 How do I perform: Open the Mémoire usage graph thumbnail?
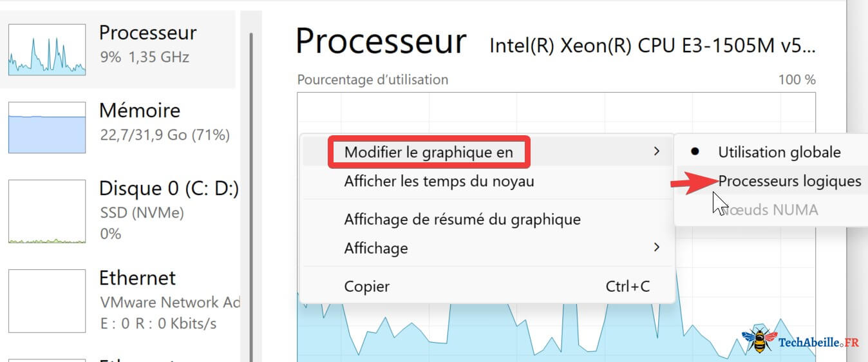(x=47, y=128)
